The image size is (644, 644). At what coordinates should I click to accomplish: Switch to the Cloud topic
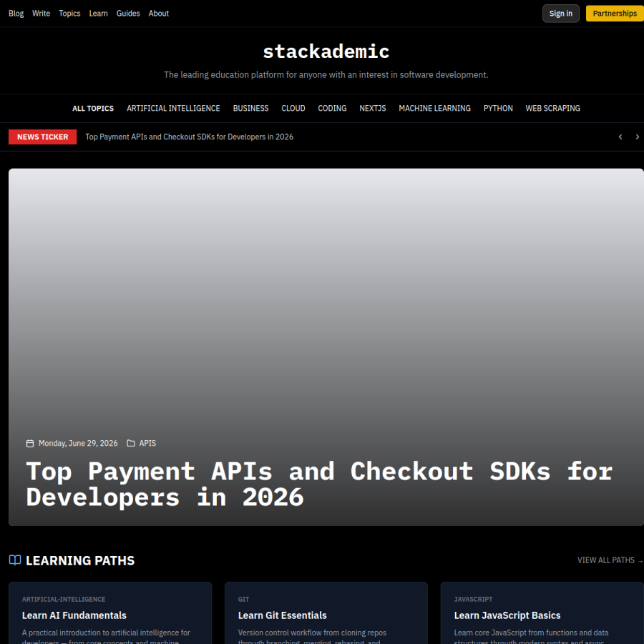293,109
